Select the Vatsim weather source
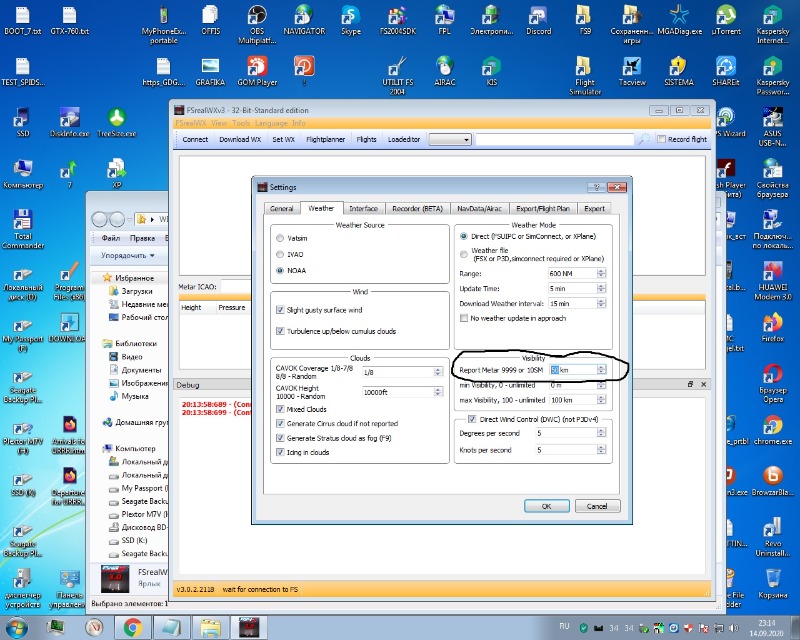The height and width of the screenshot is (640, 800). (x=280, y=238)
